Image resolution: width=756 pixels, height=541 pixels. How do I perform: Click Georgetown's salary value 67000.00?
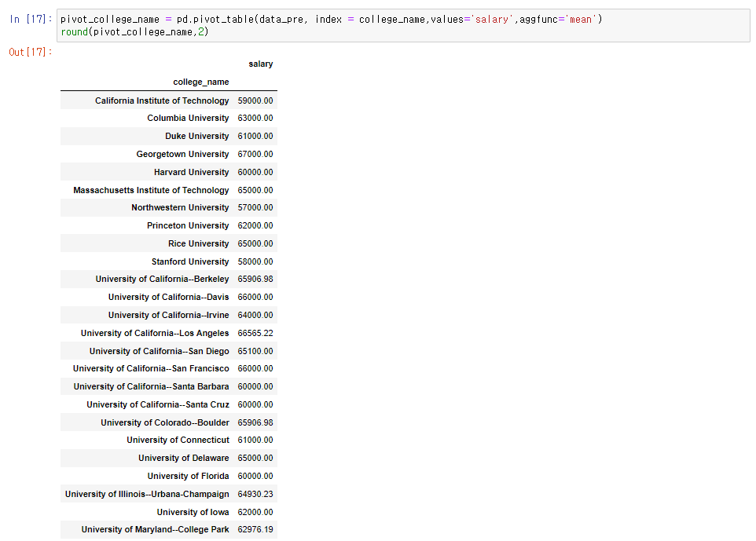click(255, 154)
